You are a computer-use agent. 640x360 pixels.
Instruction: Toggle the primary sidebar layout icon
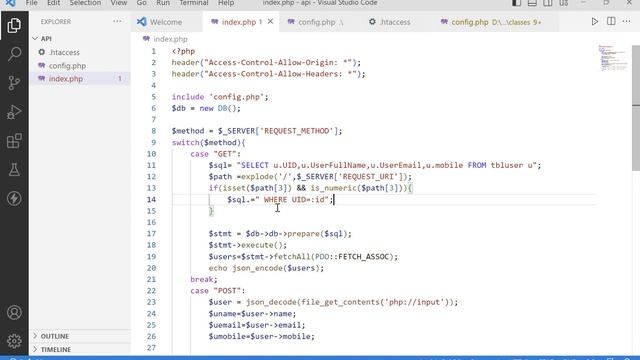tap(516, 3)
